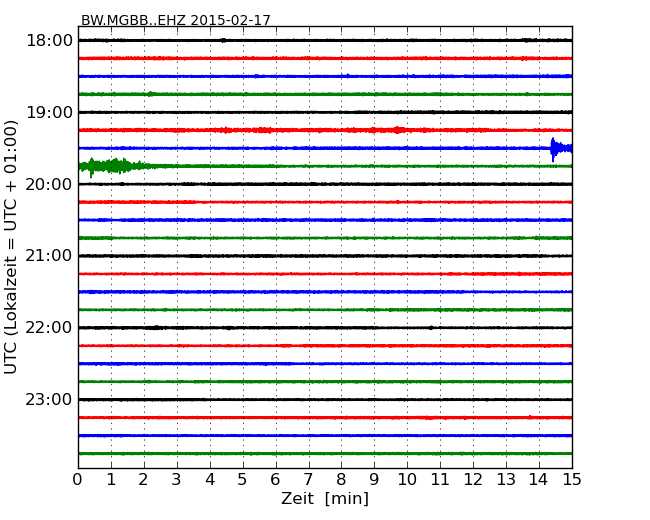
Task: Click the x-axis tick label 3
Action: (x=177, y=480)
